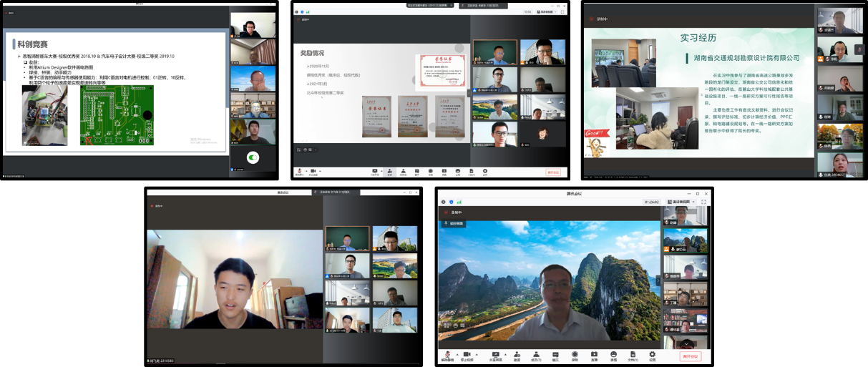
Task: Expand share options arrow beside 共享屏幕
Action: tap(505, 354)
